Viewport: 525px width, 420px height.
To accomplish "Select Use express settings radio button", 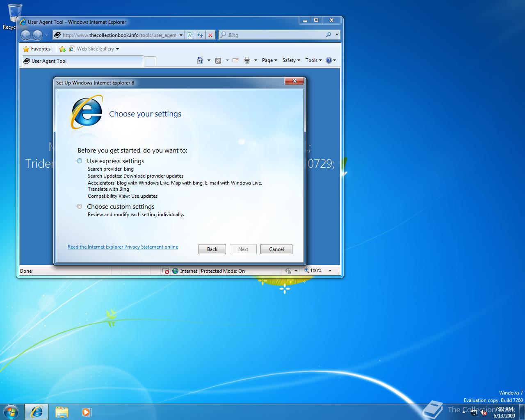I will coord(80,161).
